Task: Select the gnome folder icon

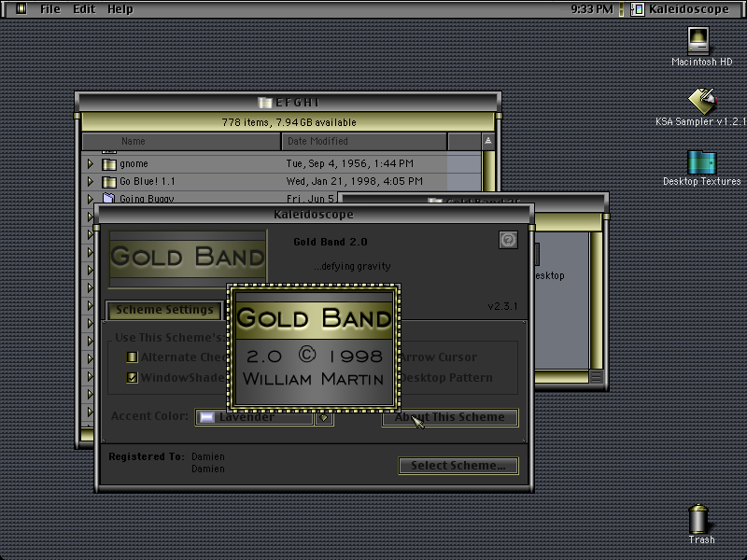Action: (109, 164)
